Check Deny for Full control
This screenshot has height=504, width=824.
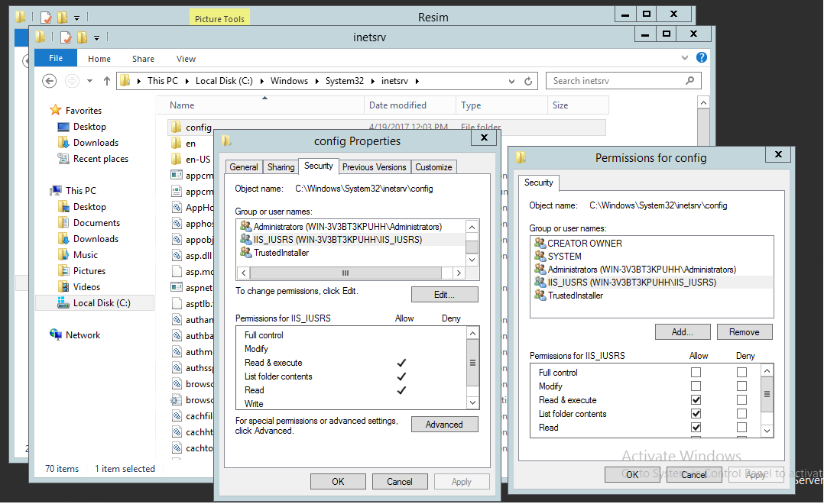pos(741,372)
